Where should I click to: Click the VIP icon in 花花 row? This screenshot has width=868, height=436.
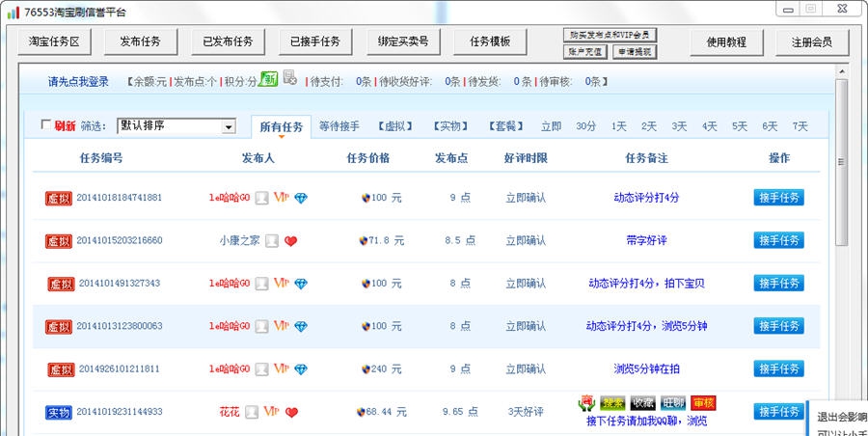[271, 412]
